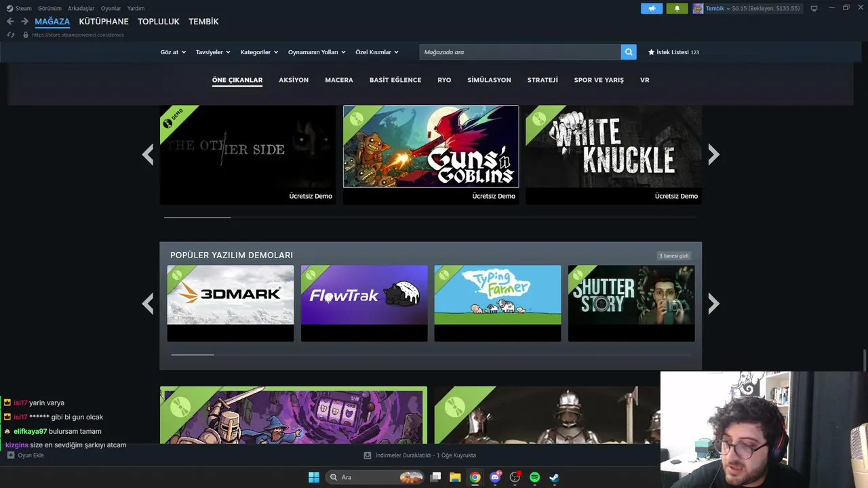Select the ÖNE ÇIKANLAR demo tab
Viewport: 868px width, 488px height.
point(237,80)
